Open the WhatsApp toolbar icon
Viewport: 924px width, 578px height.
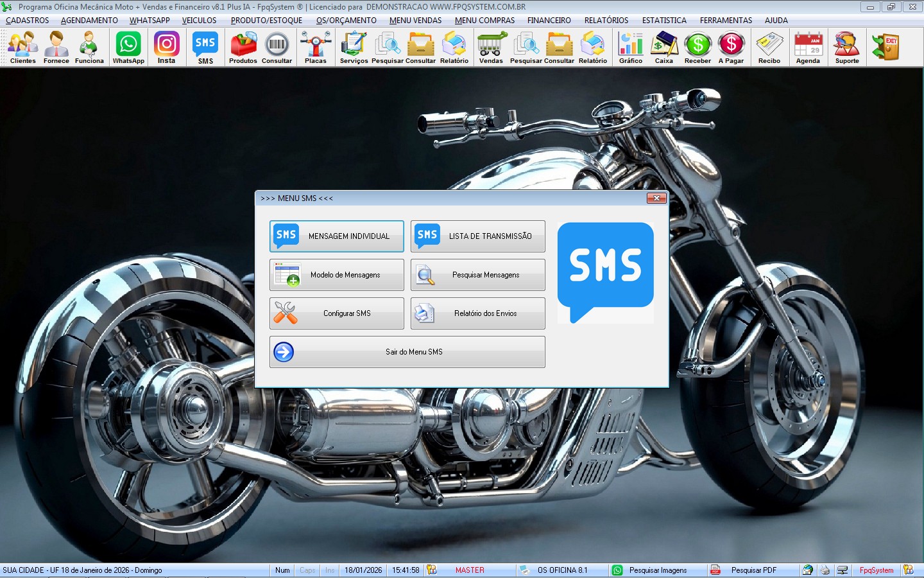click(128, 48)
